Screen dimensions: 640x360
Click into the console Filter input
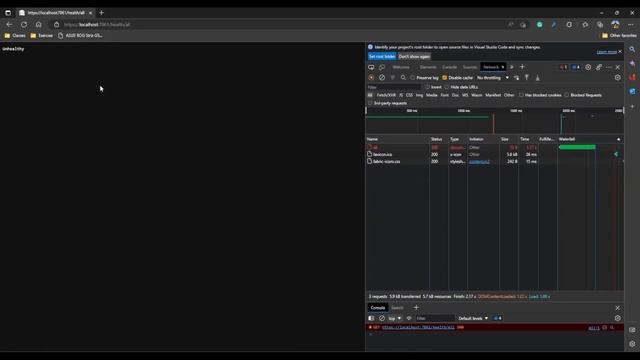[x=435, y=318]
